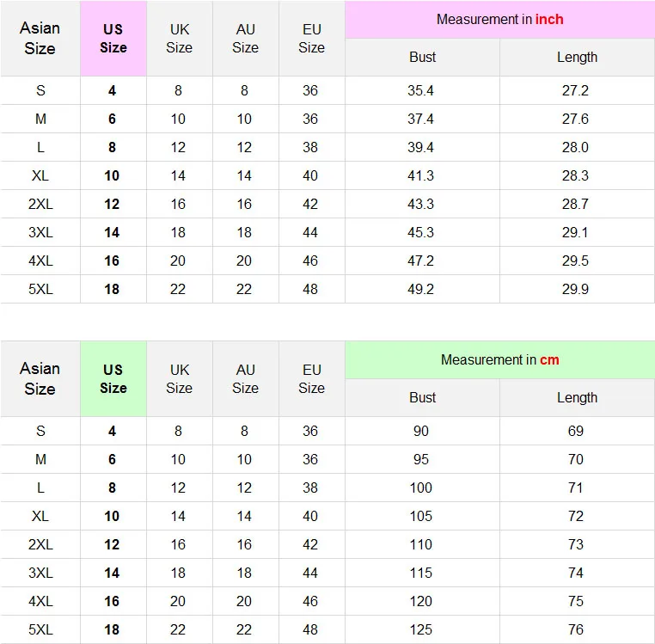Select the 'Measurement in inch' header
Viewport: 655px width, 644px height.
499,19
